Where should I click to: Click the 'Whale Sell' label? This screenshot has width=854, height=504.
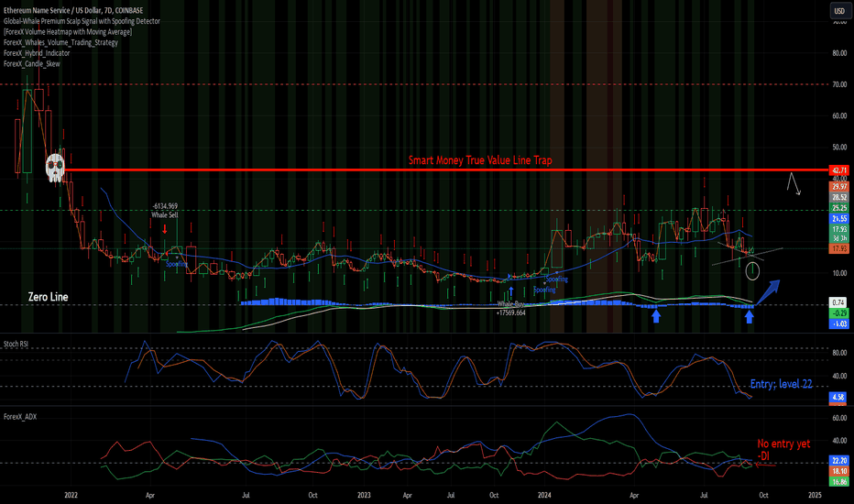point(165,215)
